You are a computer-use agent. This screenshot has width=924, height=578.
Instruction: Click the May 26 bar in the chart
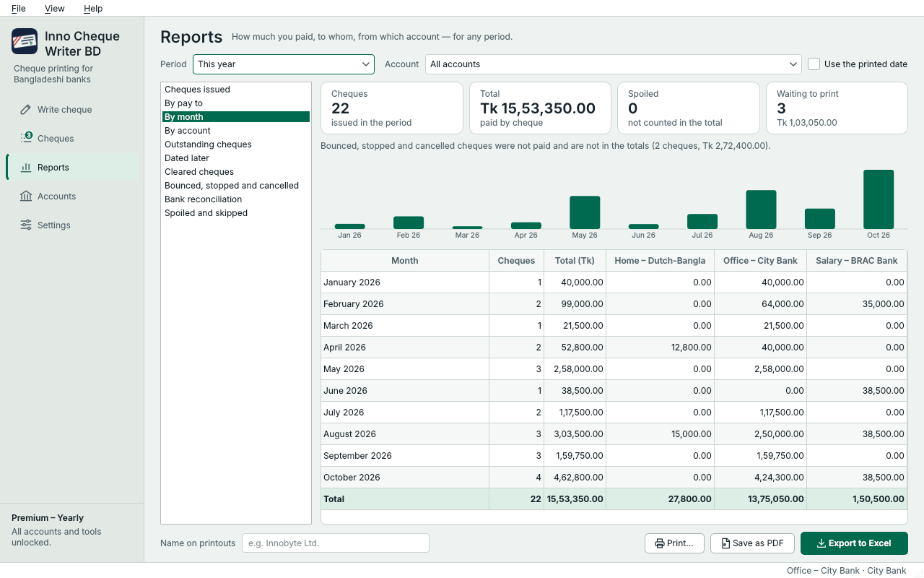tap(585, 212)
